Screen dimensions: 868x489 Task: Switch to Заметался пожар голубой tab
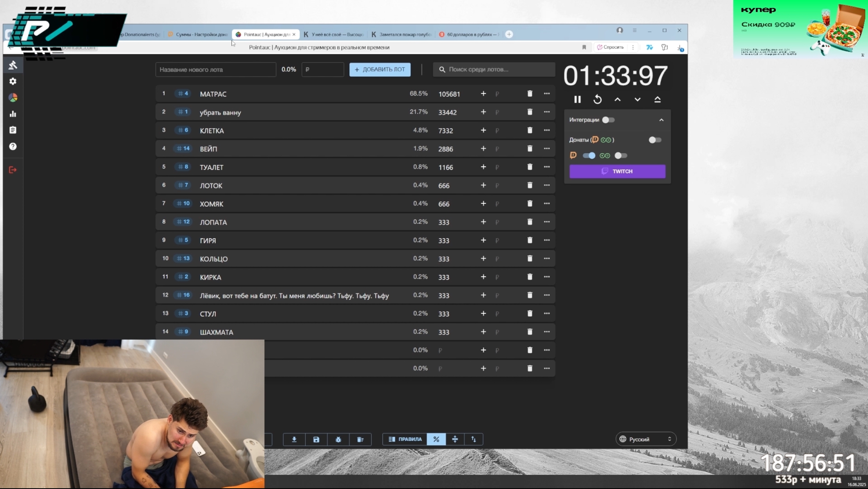[402, 34]
